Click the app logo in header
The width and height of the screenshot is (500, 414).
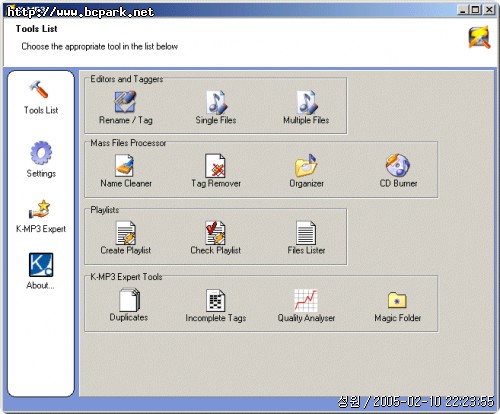pos(479,37)
